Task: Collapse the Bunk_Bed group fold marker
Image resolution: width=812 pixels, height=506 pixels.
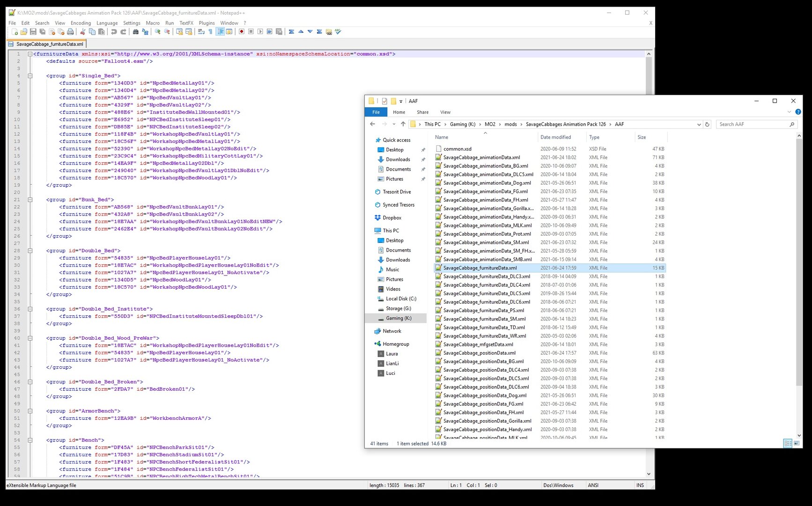Action: click(x=30, y=200)
